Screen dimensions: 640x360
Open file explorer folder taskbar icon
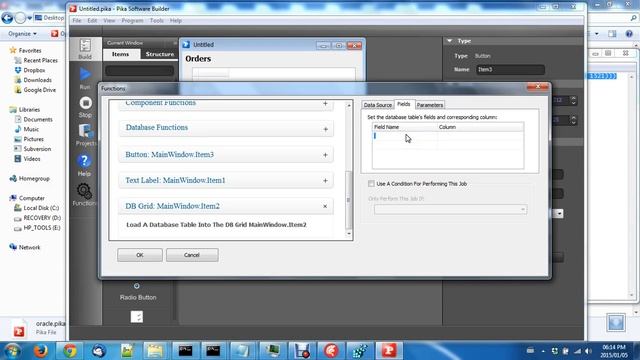point(155,351)
